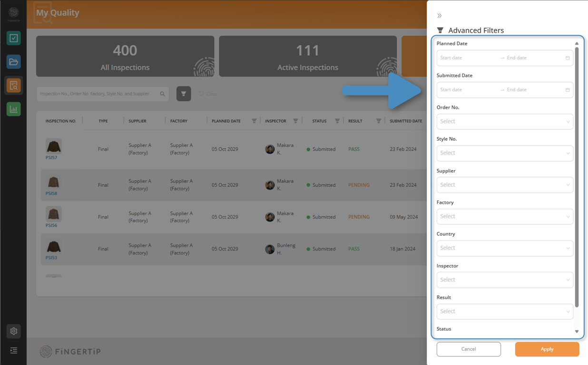The height and width of the screenshot is (365, 588).
Task: Open the Result filter dropdown
Action: coord(505,311)
